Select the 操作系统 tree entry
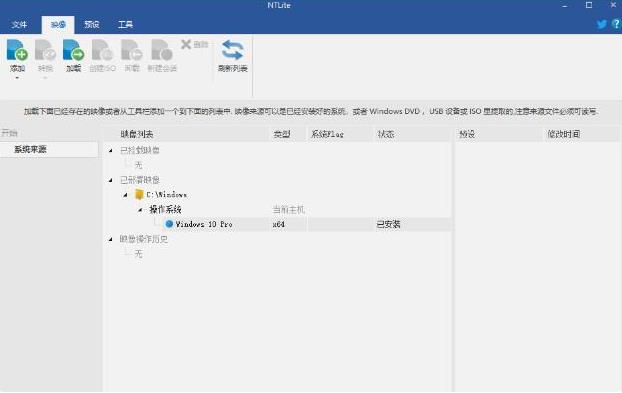The image size is (622, 393). point(165,209)
